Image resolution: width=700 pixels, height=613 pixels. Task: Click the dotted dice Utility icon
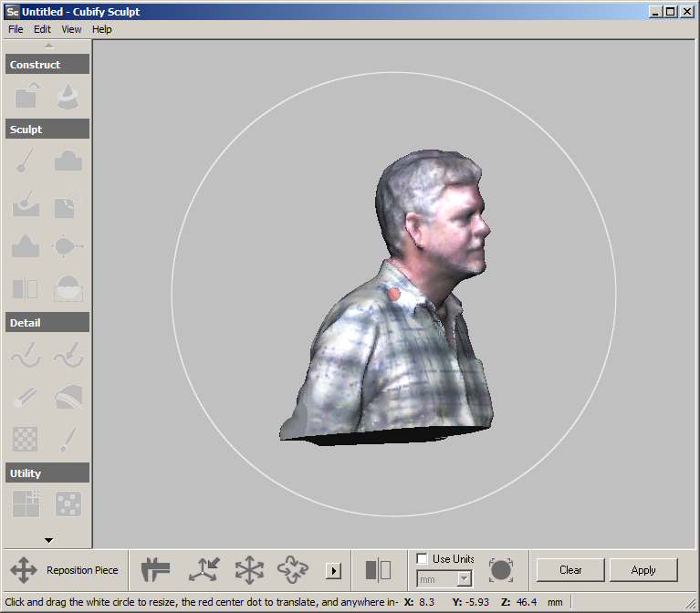tap(68, 504)
